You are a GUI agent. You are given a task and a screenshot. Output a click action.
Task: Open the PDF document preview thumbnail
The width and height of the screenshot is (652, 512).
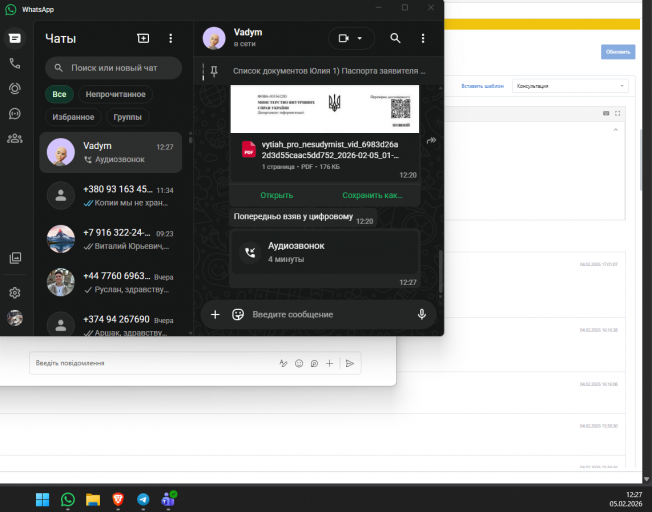click(x=325, y=109)
